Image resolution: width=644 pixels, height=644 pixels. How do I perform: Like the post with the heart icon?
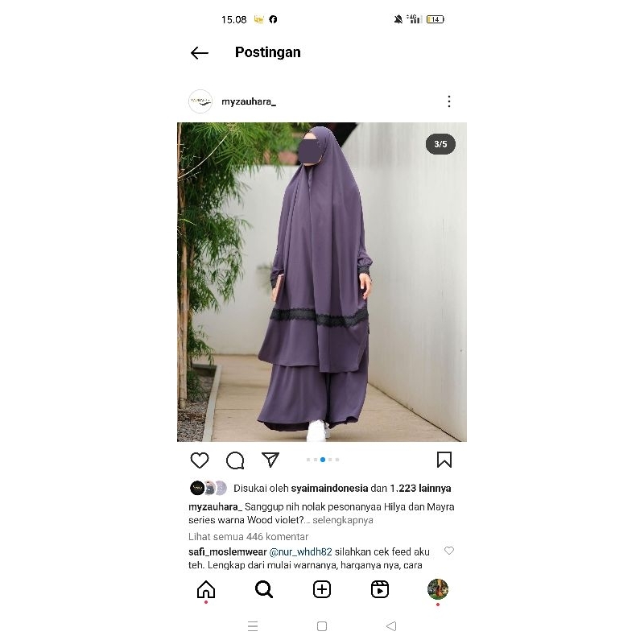tap(200, 460)
